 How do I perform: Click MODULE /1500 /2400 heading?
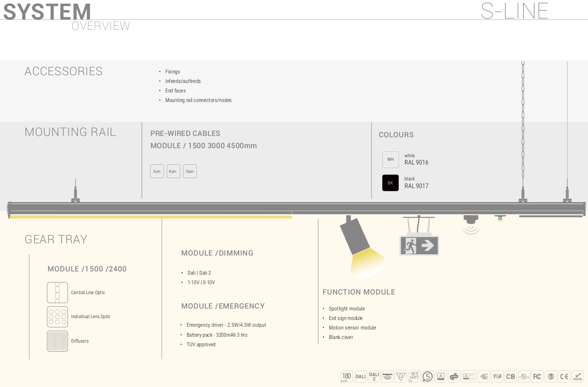(x=87, y=269)
